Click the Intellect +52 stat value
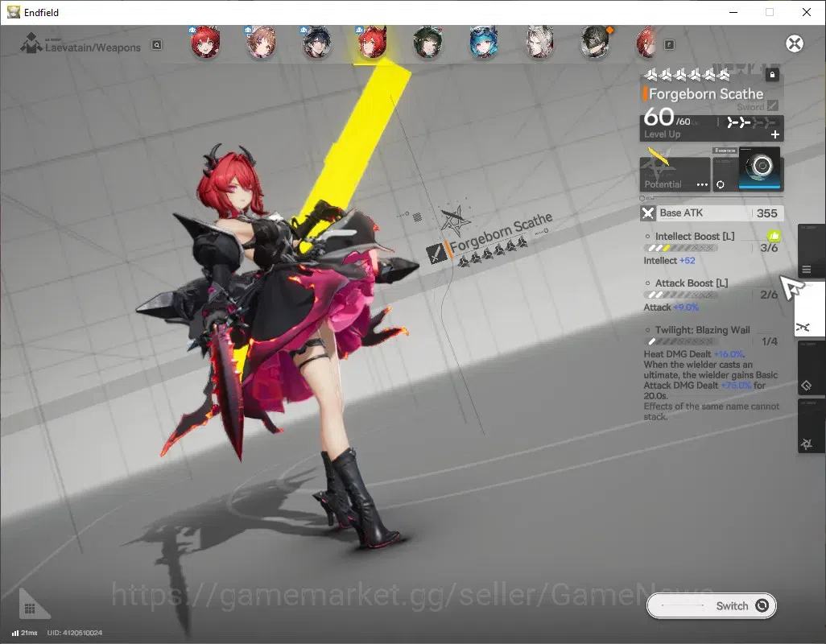826x644 pixels. click(687, 261)
